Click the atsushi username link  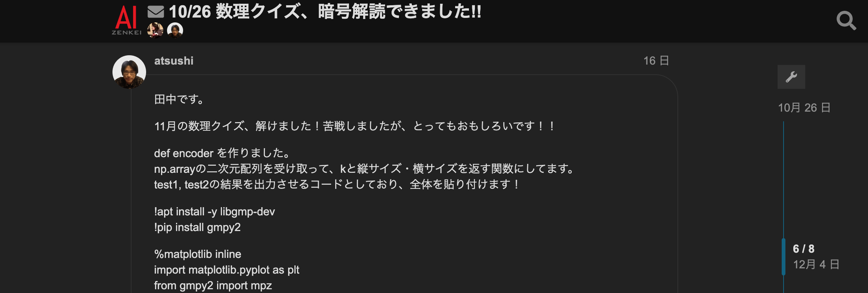click(174, 61)
